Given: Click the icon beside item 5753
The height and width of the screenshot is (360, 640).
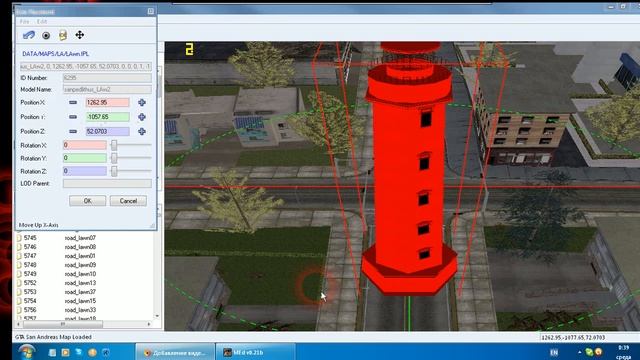Looking at the screenshot, I should click(19, 292).
